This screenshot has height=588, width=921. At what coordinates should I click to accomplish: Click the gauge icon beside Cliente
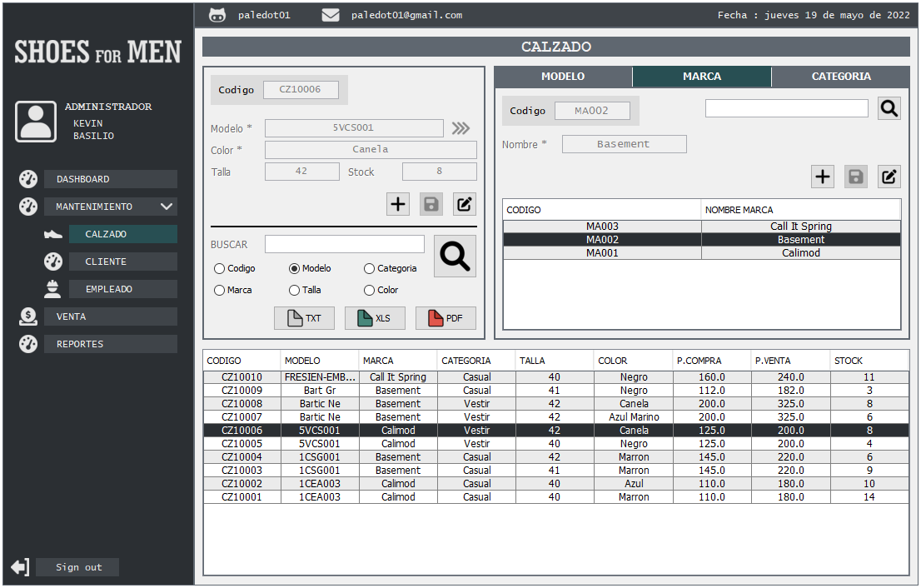click(x=52, y=262)
